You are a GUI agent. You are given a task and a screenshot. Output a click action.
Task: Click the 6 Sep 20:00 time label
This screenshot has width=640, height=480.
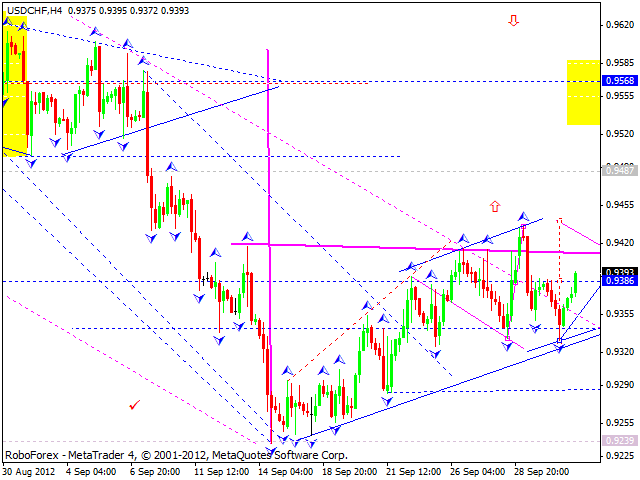155,472
